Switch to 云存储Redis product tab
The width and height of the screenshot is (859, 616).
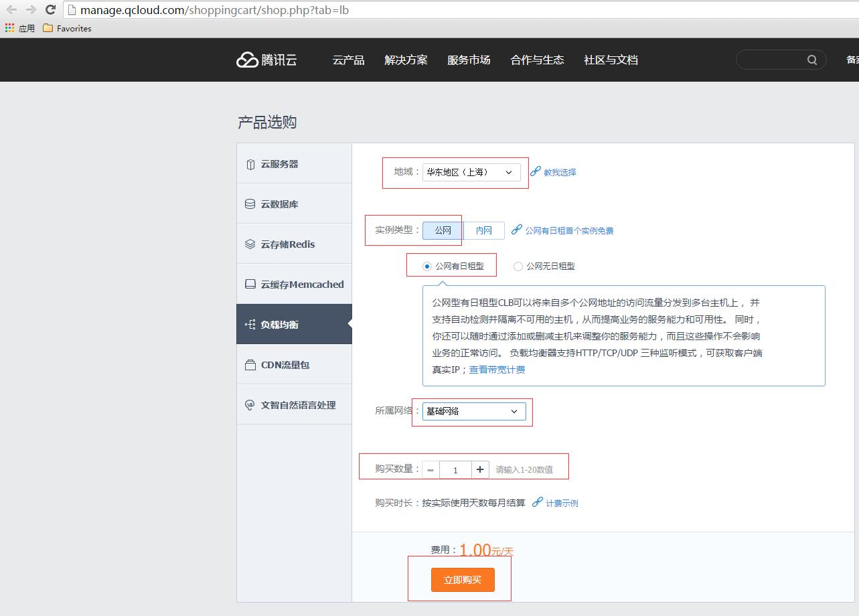click(294, 244)
